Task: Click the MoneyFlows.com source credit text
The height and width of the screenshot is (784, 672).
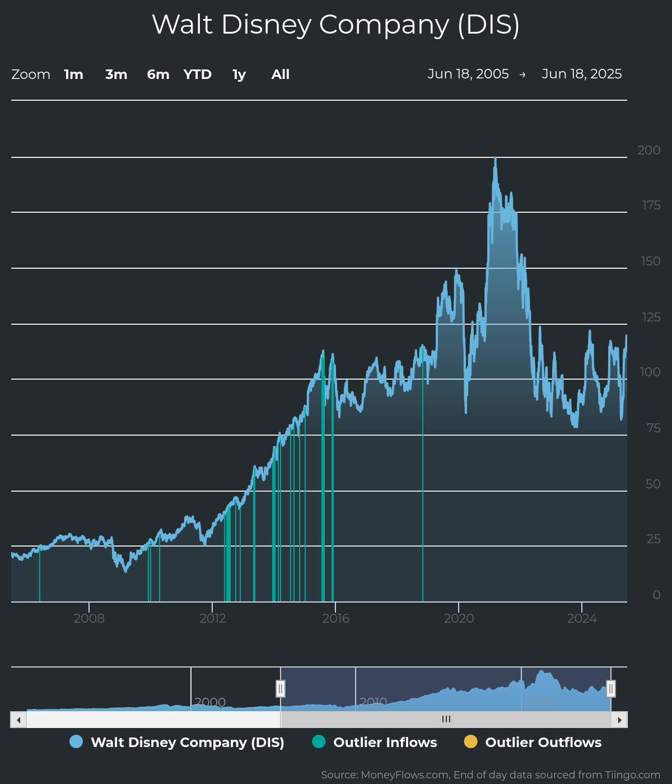Action: [491, 775]
